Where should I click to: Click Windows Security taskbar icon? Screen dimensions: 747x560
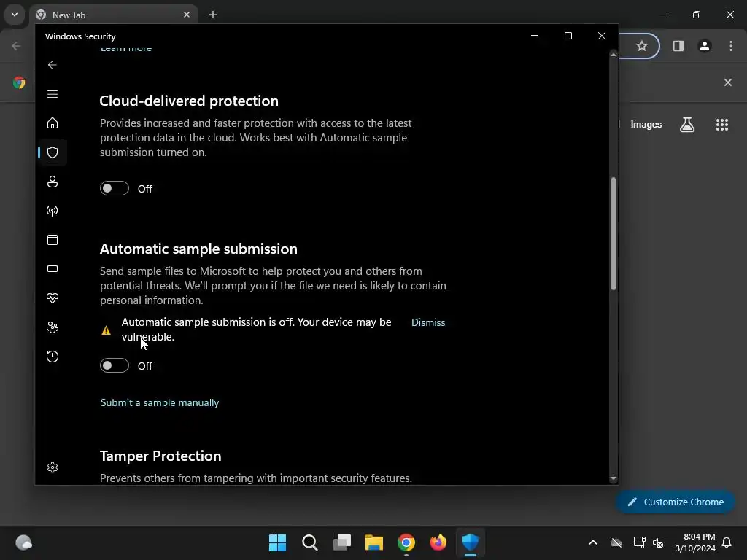coord(471,542)
